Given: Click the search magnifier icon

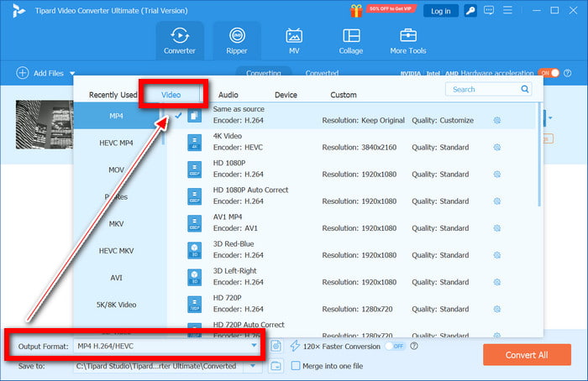Looking at the screenshot, I should click(x=525, y=89).
